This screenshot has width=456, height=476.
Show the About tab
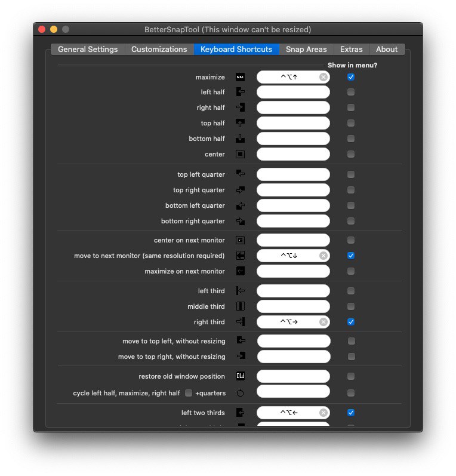click(387, 49)
